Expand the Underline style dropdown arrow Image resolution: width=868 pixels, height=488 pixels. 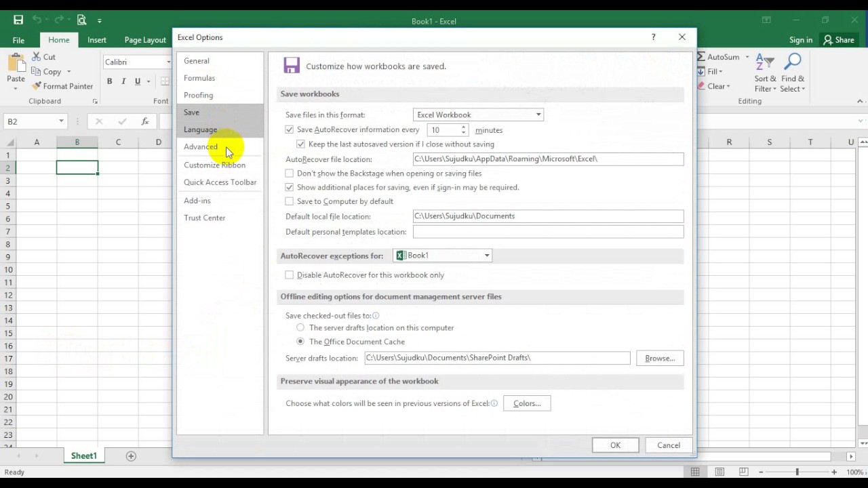(x=148, y=81)
